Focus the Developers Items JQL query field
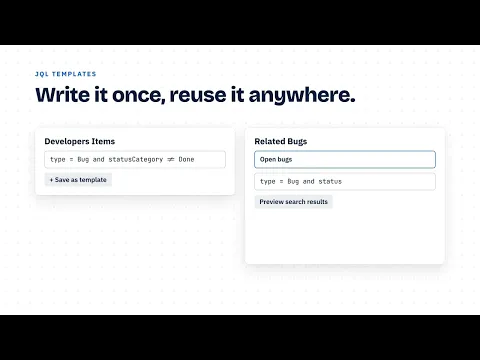Screen dimensions: 480x360 click(x=135, y=159)
